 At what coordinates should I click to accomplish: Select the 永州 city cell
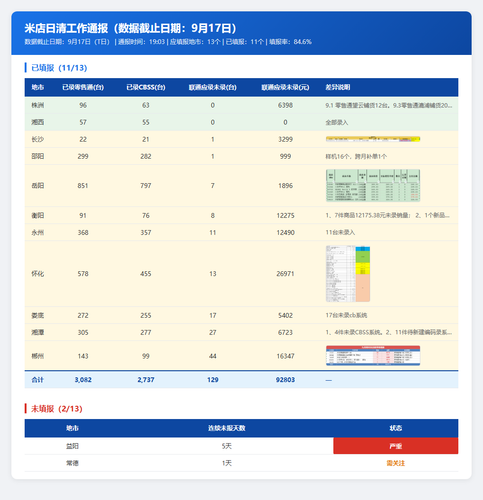[38, 232]
